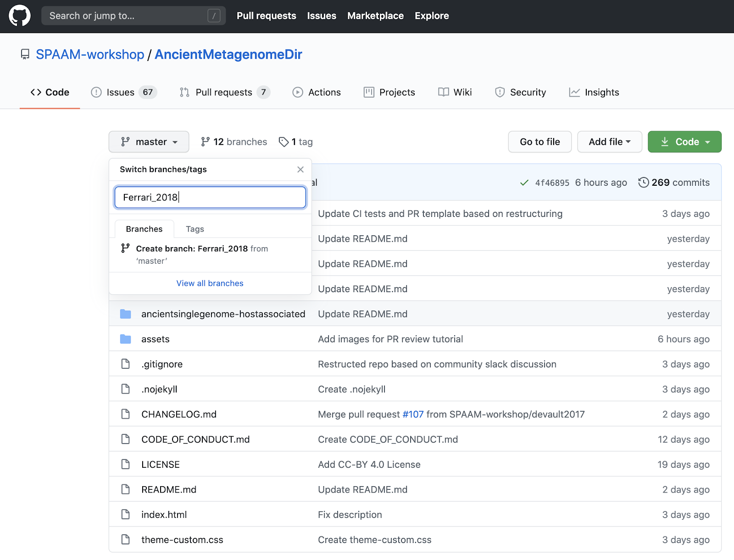Click the LICENSE file icon
The height and width of the screenshot is (560, 734).
[x=125, y=465]
